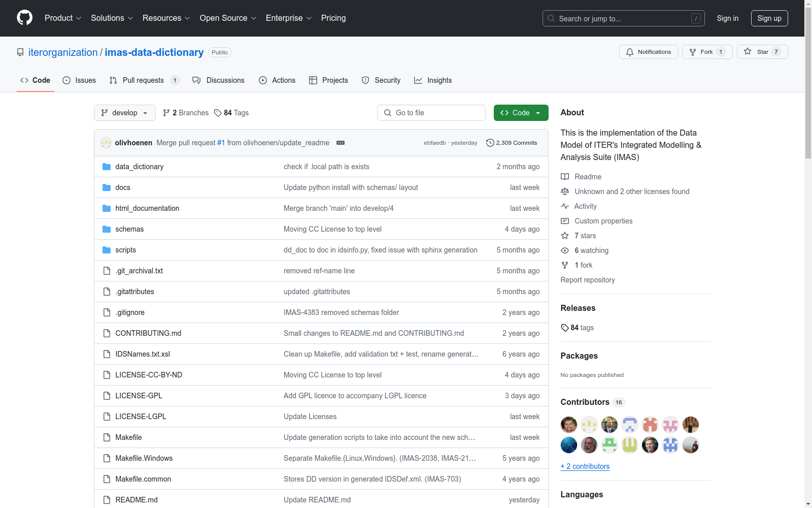Screen dimensions: 812x508
Task: Open the CONTRIBUTING.md file
Action: point(148,333)
